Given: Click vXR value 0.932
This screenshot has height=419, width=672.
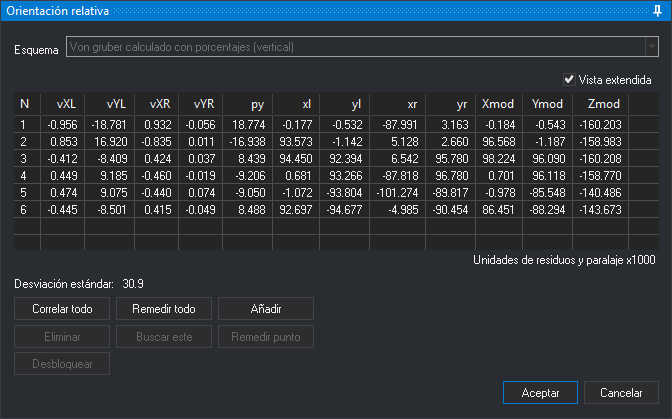Looking at the screenshot, I should [156, 125].
